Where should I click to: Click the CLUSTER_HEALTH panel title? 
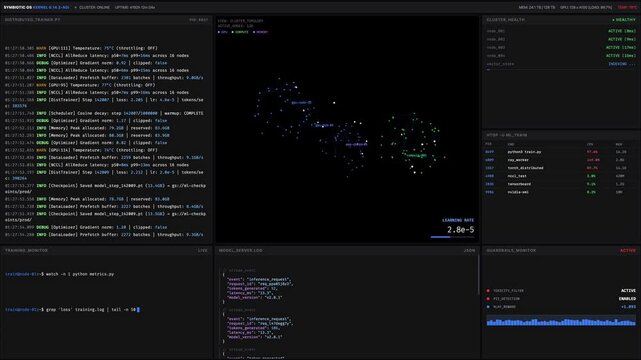click(506, 20)
